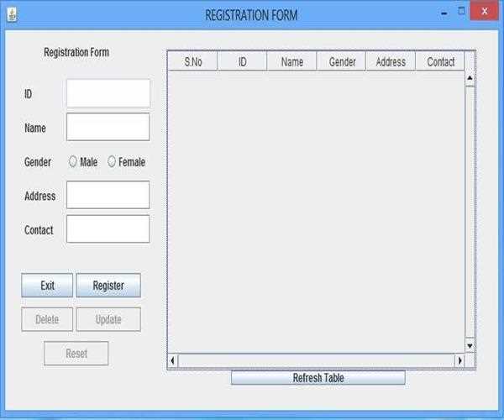Screen dimensions: 504x420
Task: Click the Register button
Action: tap(108, 286)
